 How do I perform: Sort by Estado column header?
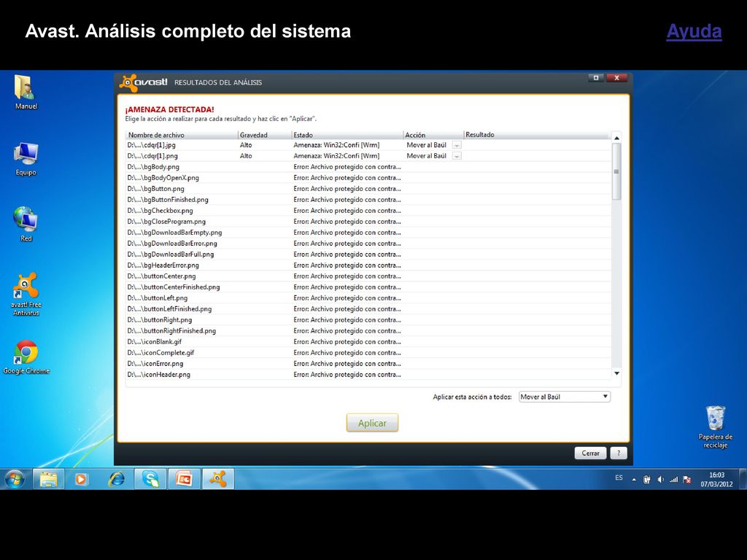[347, 135]
